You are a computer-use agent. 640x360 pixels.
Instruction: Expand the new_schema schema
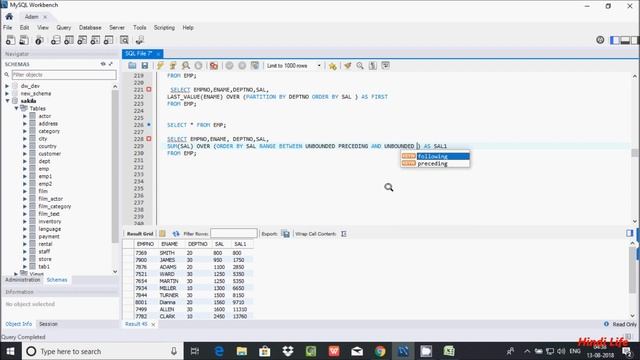(x=7, y=93)
